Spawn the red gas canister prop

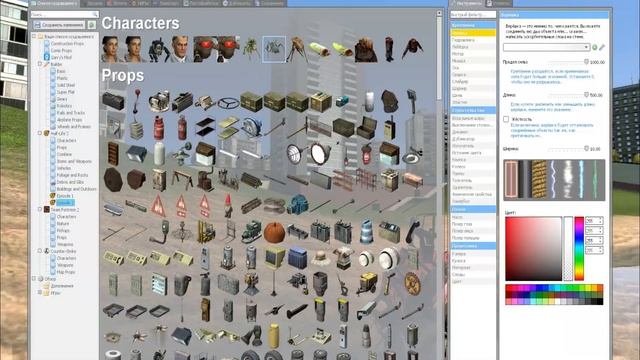coord(159,127)
